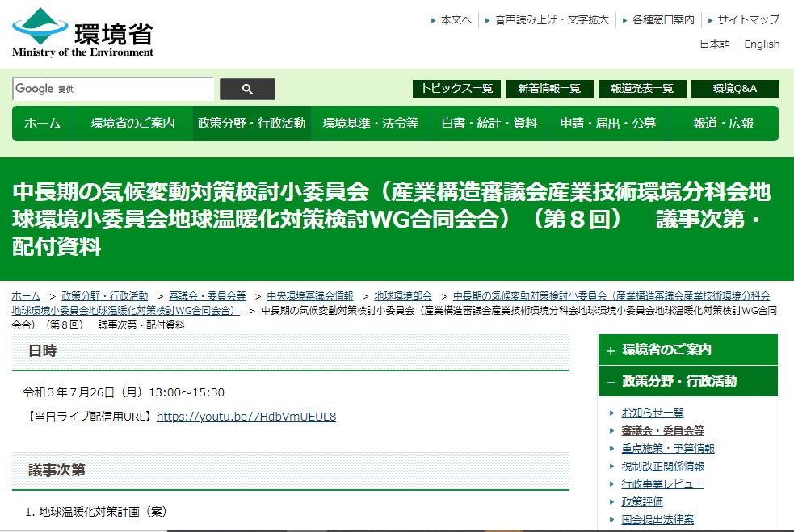Switch the site language to English

coord(762,44)
